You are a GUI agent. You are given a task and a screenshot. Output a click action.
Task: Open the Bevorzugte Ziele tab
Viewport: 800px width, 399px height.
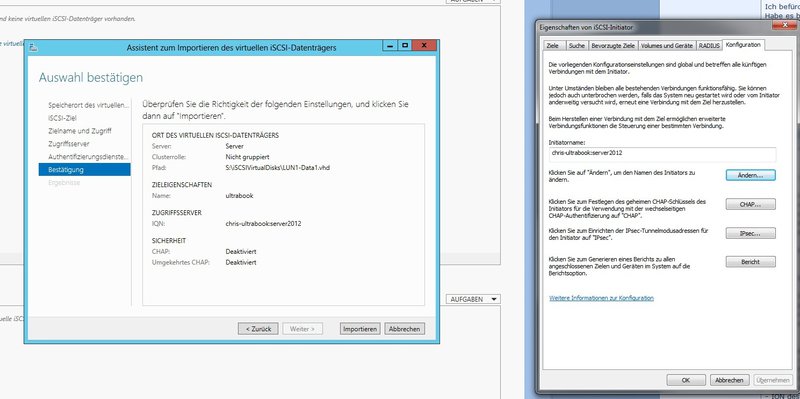point(613,45)
